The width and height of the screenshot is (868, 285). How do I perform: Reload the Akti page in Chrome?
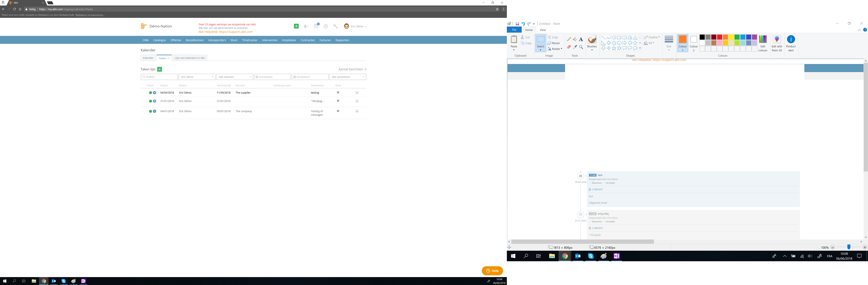pyautogui.click(x=15, y=9)
